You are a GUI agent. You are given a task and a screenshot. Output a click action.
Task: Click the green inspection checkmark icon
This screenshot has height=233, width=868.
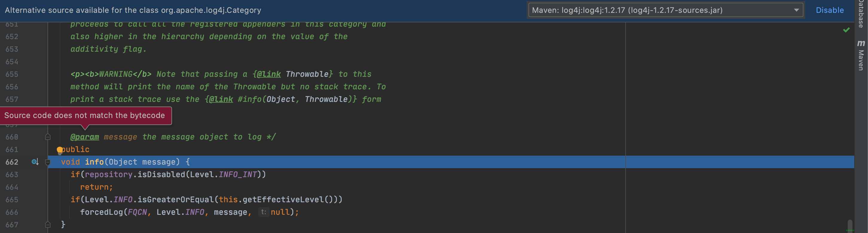point(846,30)
